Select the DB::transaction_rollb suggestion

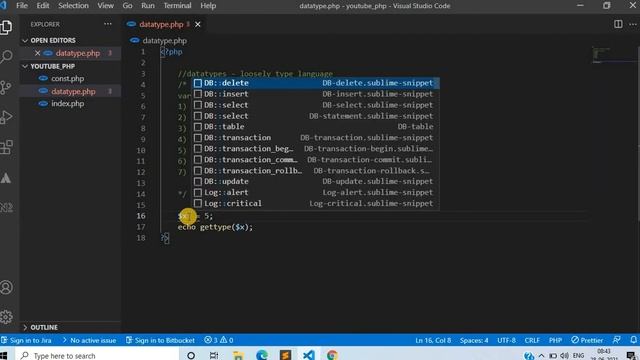[316, 171]
